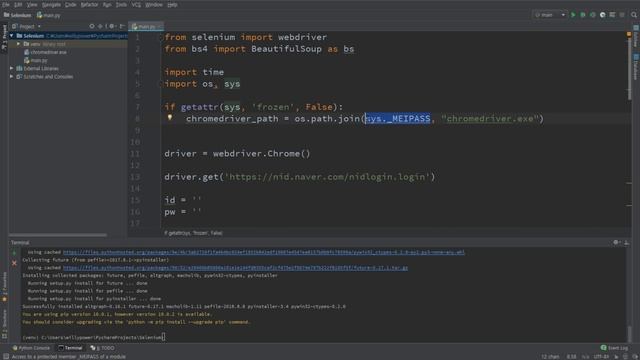Open the future tar.gz URL in terminal
The image size is (640, 360).
[x=236, y=268]
